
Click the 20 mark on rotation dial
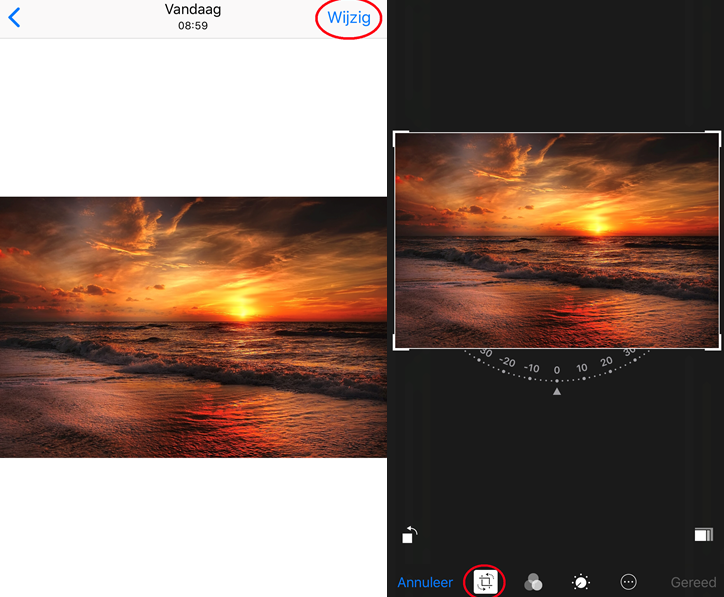(606, 362)
